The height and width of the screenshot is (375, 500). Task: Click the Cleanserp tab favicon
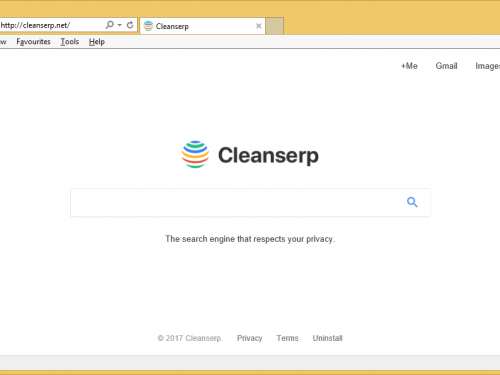point(148,26)
